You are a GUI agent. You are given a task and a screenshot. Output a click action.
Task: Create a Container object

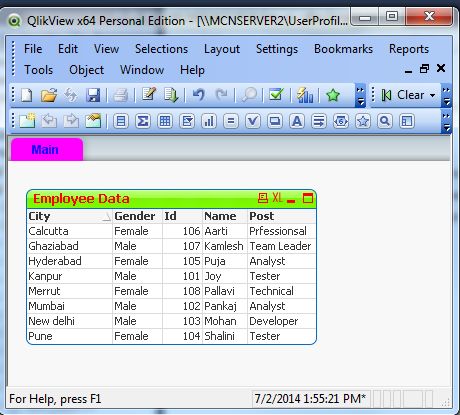click(x=407, y=121)
